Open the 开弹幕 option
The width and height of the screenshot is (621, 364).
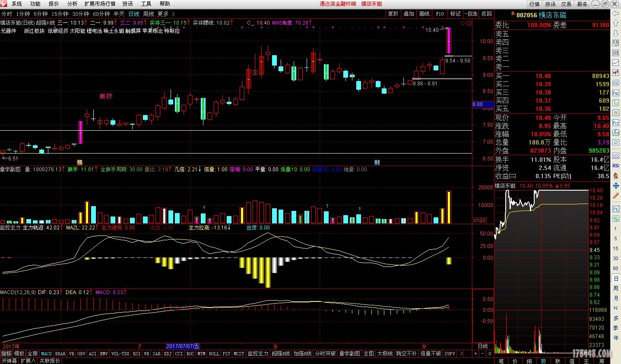pyautogui.click(x=9, y=361)
